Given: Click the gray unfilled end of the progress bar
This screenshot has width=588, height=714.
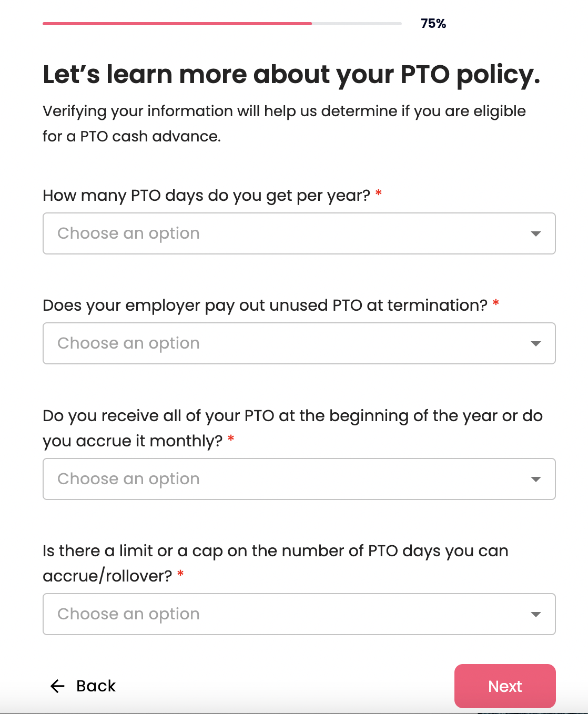Looking at the screenshot, I should (x=357, y=24).
